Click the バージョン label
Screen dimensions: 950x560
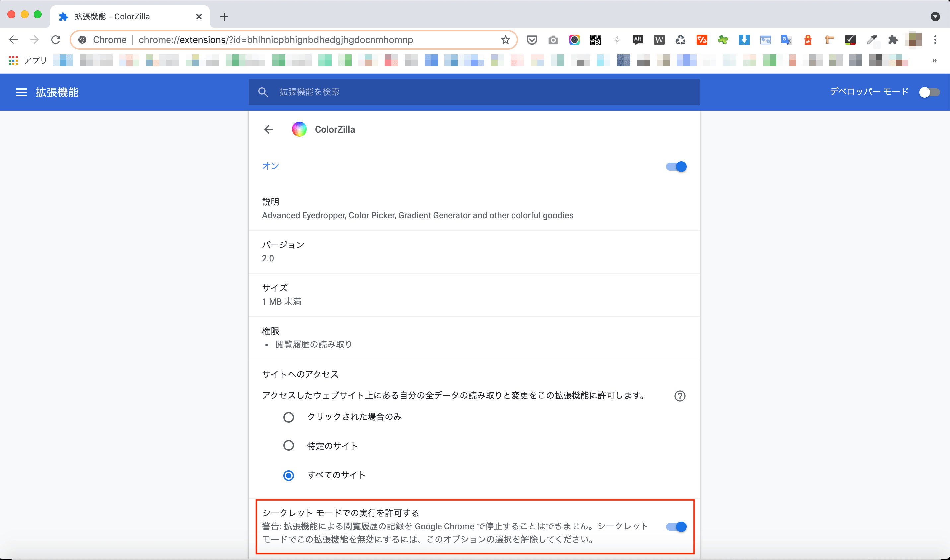coord(283,245)
